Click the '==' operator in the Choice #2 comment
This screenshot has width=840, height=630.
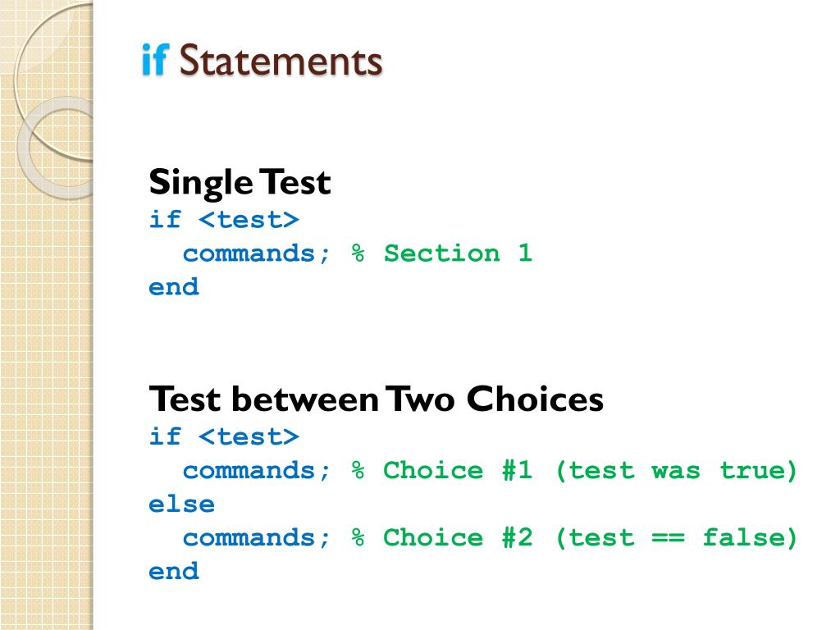click(668, 537)
